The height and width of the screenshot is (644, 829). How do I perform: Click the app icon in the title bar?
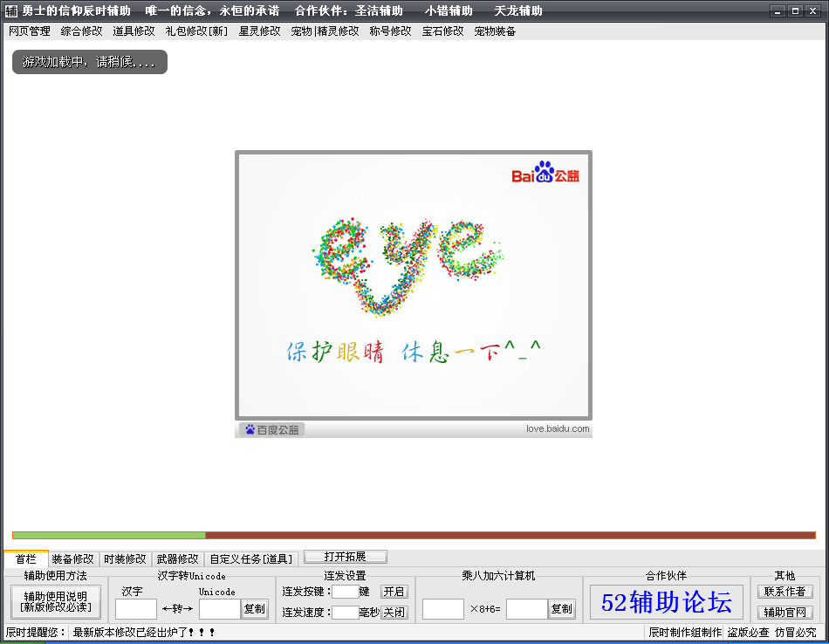11,10
